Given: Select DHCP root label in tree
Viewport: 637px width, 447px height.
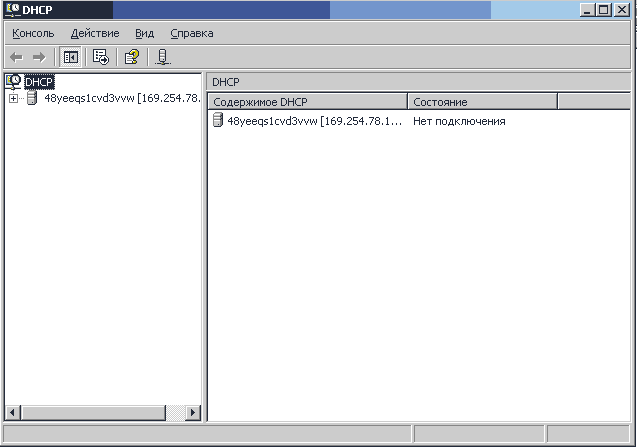Looking at the screenshot, I should pyautogui.click(x=39, y=82).
